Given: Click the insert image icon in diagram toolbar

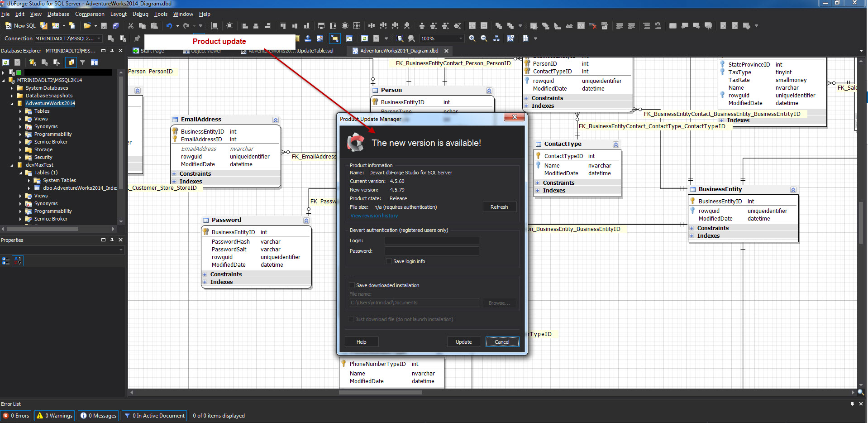Looking at the screenshot, I should (320, 38).
